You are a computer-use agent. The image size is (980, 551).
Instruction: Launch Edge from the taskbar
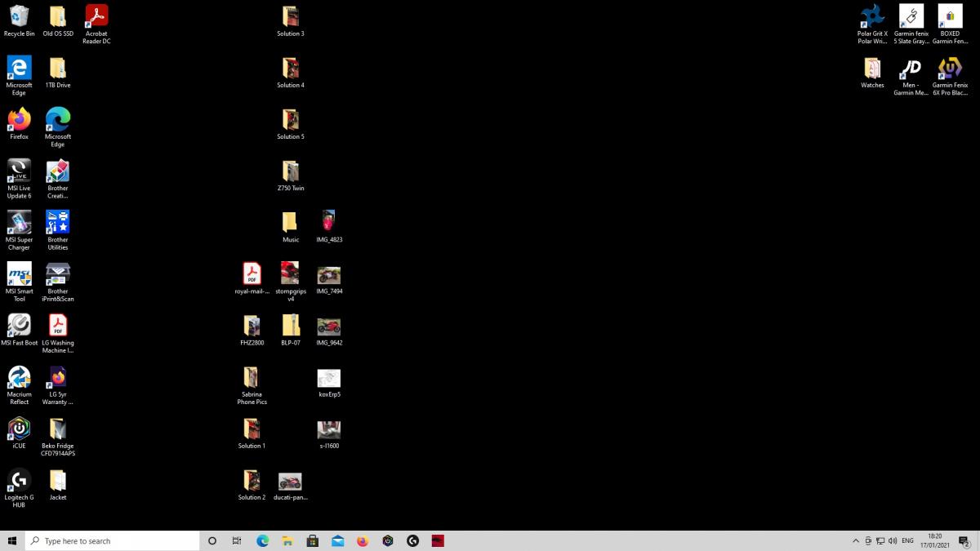coord(262,540)
